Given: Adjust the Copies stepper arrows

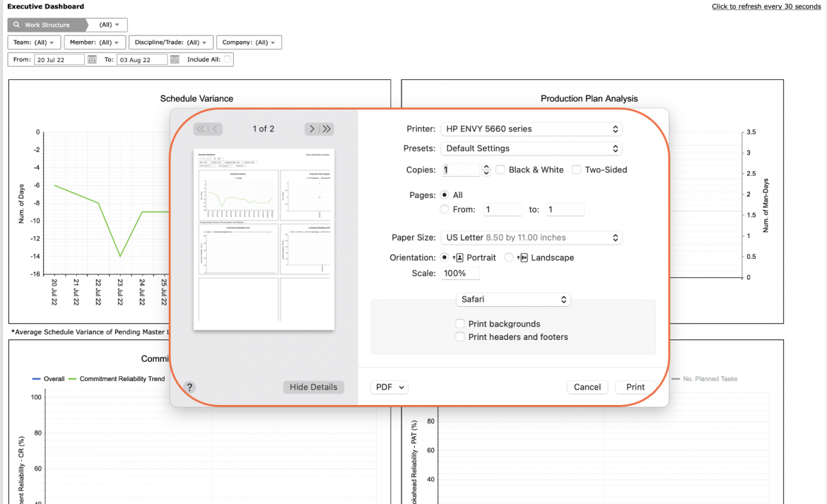Looking at the screenshot, I should 486,170.
